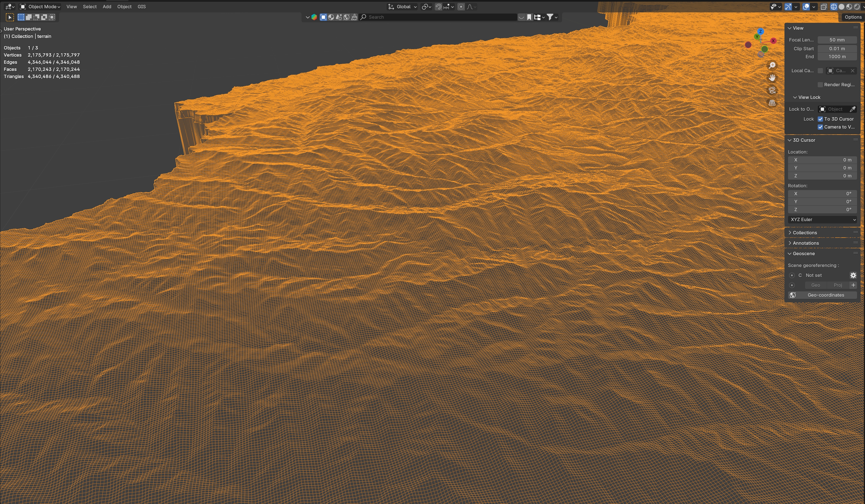Toggle X-ray display icon

coord(823,7)
